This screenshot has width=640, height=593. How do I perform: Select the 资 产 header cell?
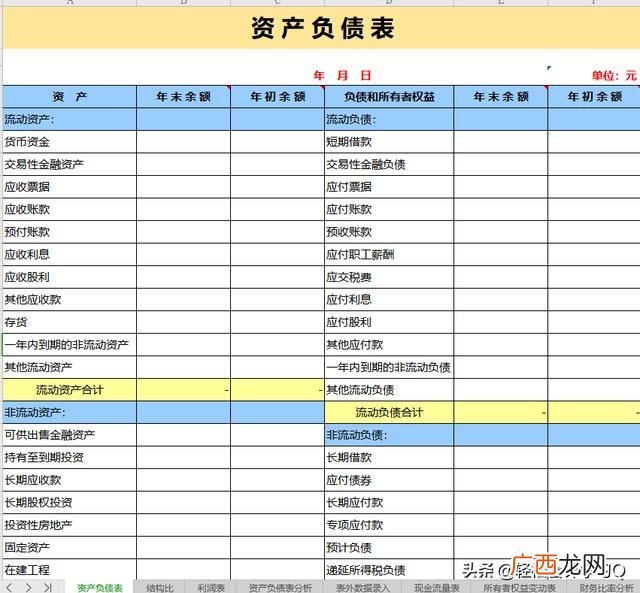click(69, 97)
